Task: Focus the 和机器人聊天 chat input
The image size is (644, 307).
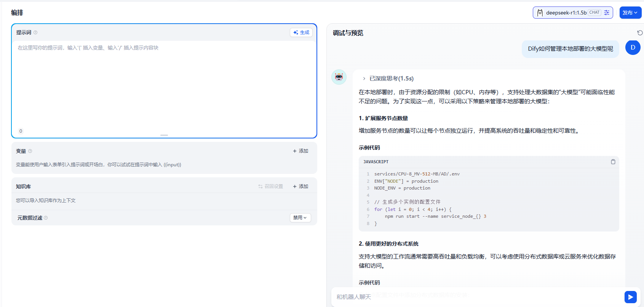Action: point(476,297)
